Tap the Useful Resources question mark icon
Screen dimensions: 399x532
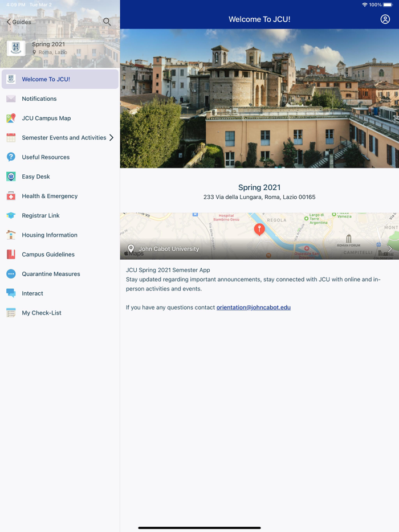11,157
